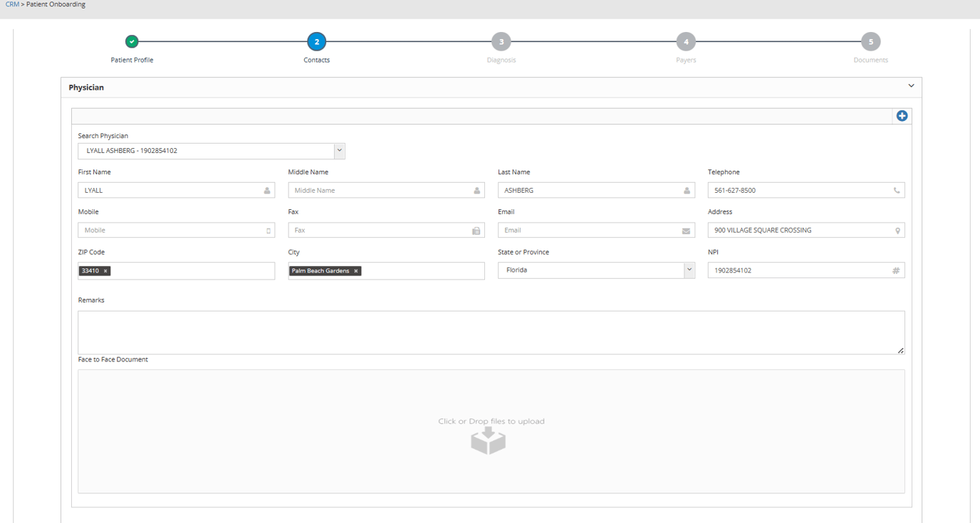Viewport: 980px width, 523px height.
Task: Open step 5 Documents
Action: click(x=870, y=42)
